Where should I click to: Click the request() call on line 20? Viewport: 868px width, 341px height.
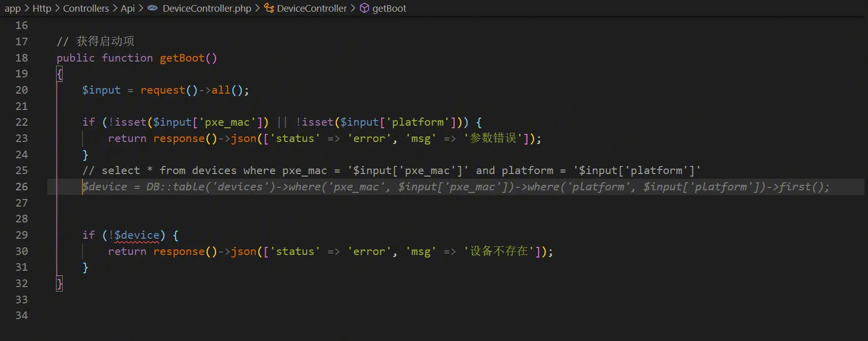[x=168, y=90]
